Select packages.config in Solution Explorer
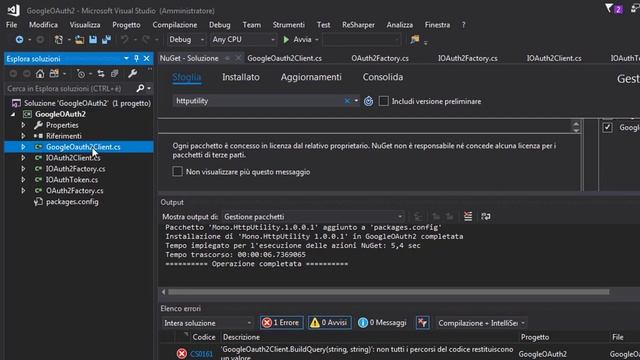The height and width of the screenshot is (360, 640). click(72, 202)
